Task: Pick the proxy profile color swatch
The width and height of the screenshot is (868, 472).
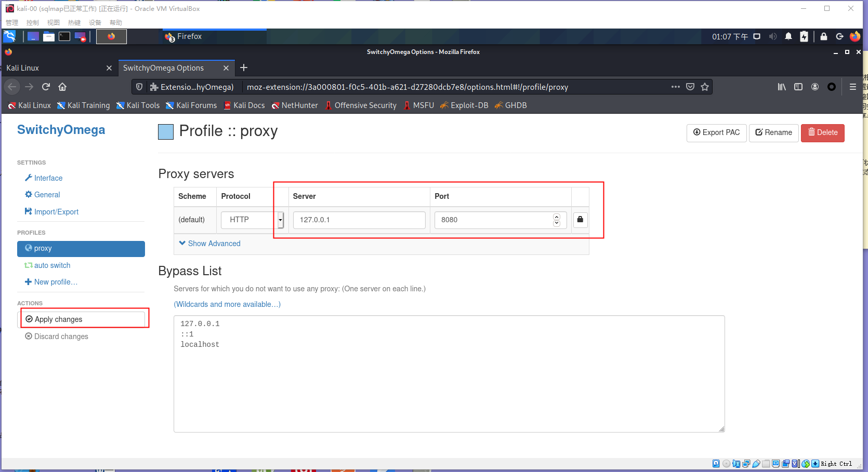Action: click(166, 132)
